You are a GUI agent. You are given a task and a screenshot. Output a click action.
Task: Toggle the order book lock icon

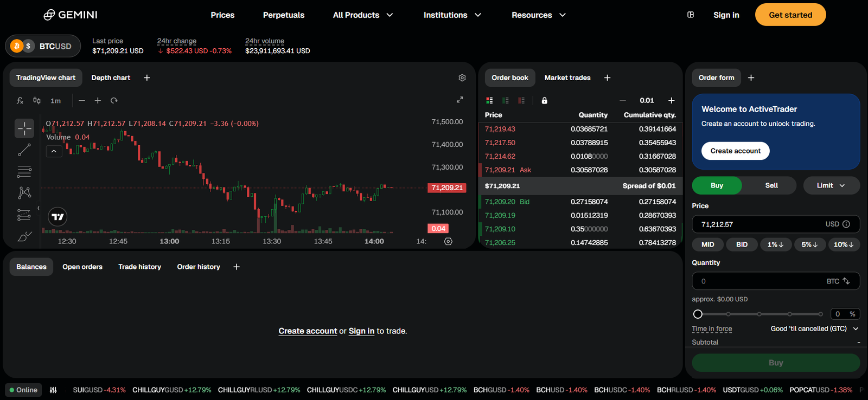click(x=544, y=101)
